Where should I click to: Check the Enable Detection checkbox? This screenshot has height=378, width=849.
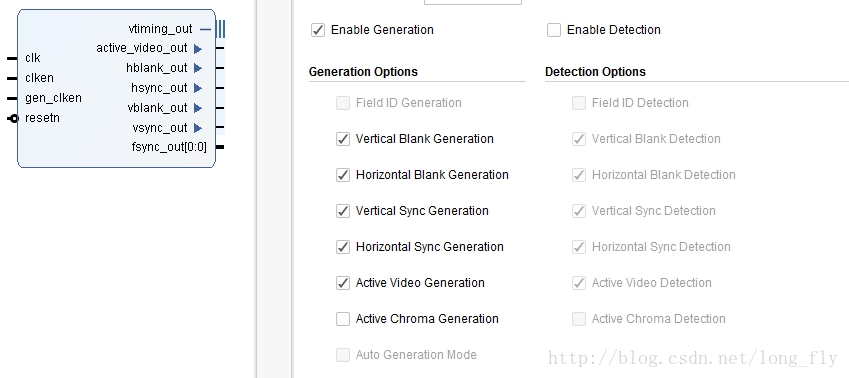click(554, 30)
